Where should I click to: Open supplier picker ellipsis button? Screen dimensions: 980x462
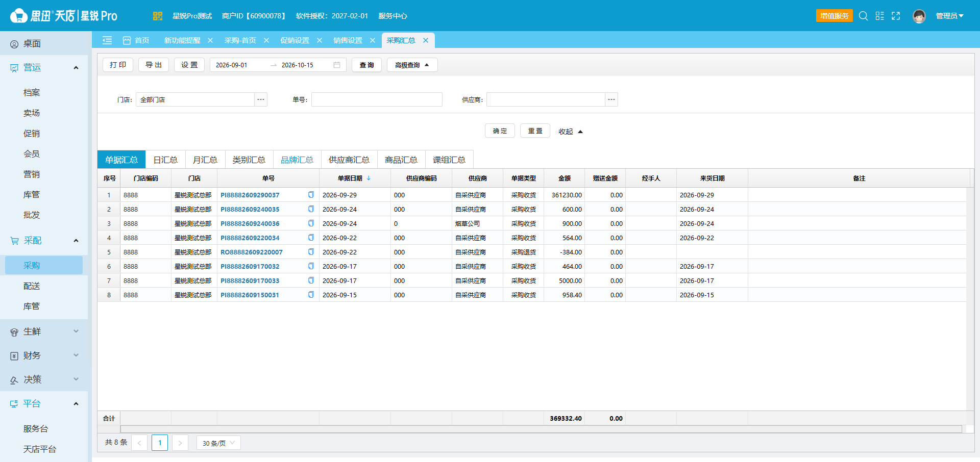(611, 99)
